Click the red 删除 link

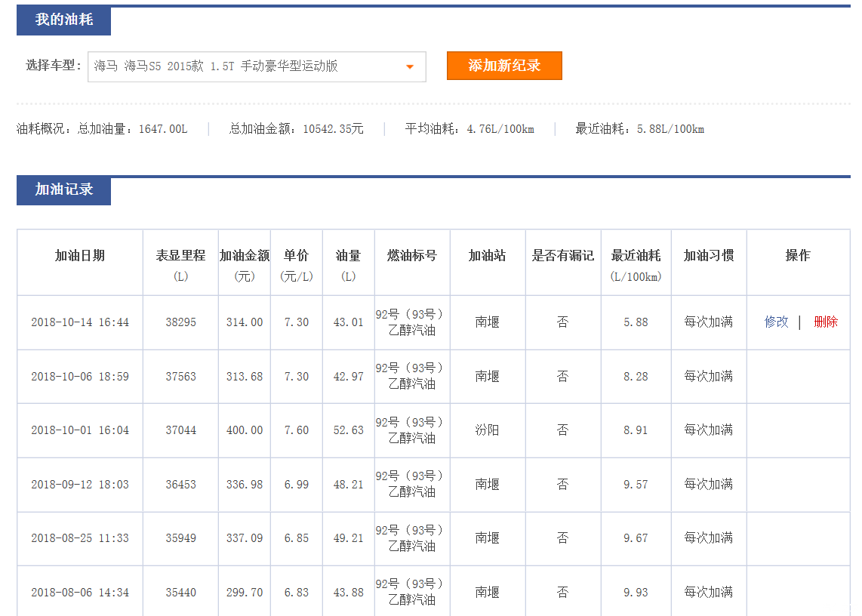[825, 322]
